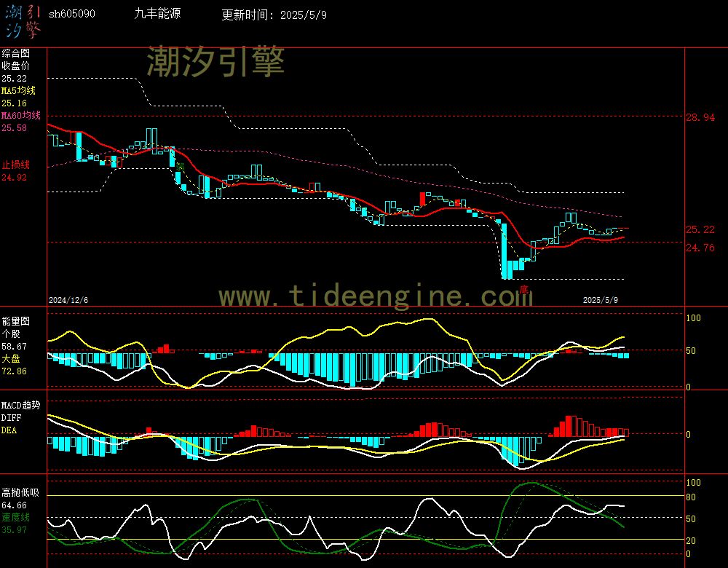Viewport: 728px width, 568px height.
Task: Click the 大盘 legend label
Action: pos(11,358)
